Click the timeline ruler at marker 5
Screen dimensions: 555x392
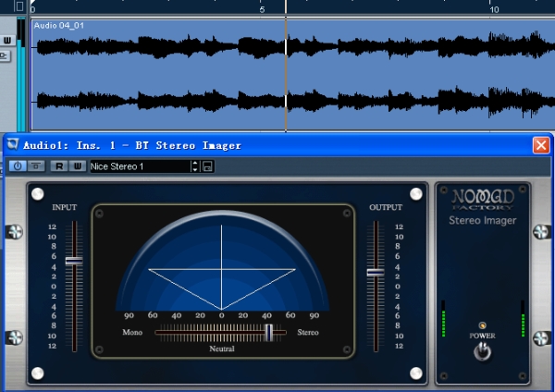tap(262, 9)
